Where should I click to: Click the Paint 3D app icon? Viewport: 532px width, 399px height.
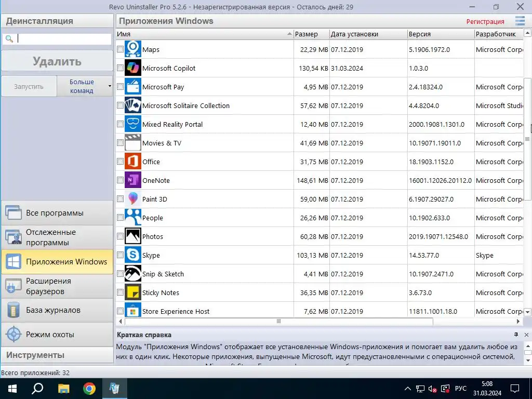pyautogui.click(x=132, y=199)
